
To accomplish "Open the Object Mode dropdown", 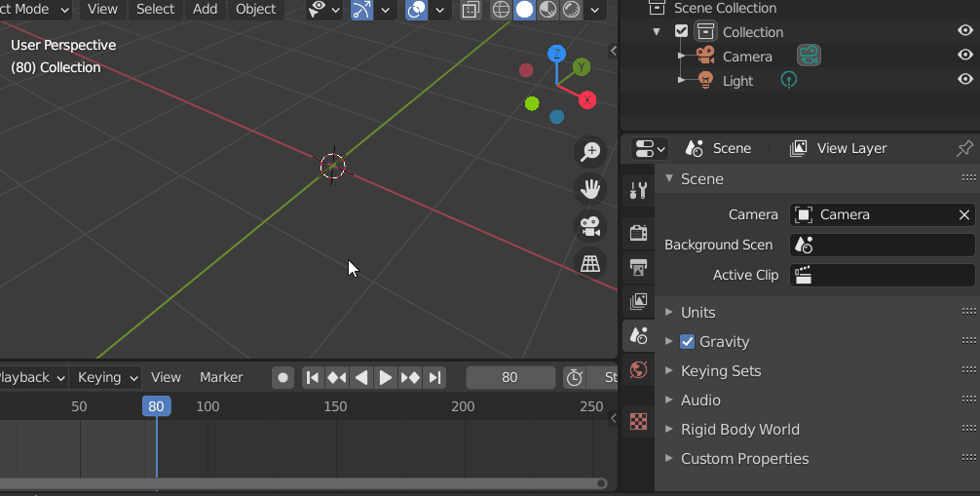I will [34, 10].
